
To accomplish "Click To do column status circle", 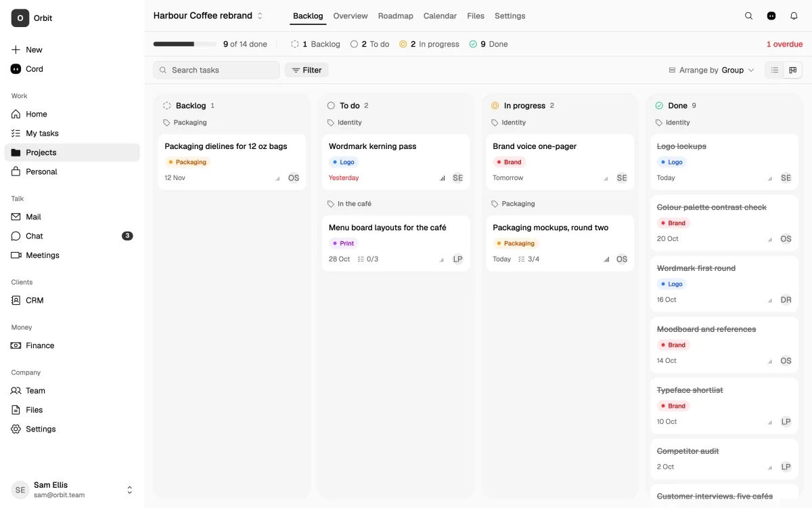I will (331, 106).
